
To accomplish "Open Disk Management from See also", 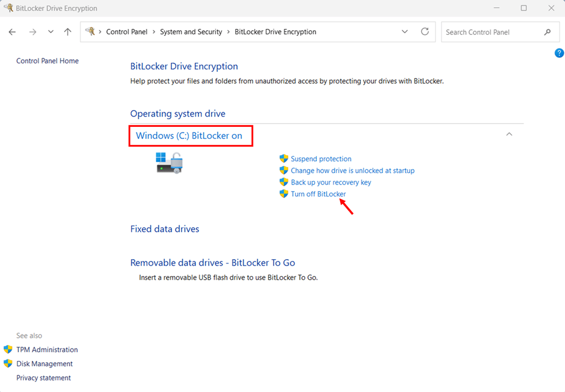I will click(44, 364).
